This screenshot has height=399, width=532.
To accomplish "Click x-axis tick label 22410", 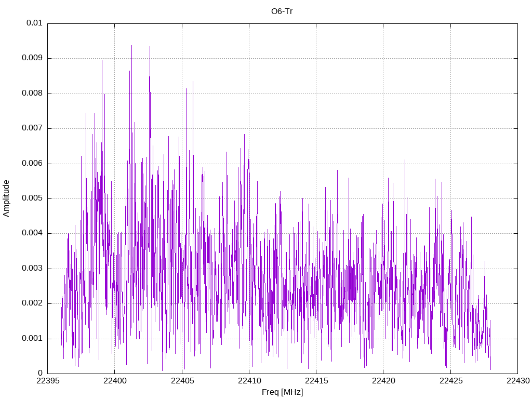I will click(x=249, y=381).
